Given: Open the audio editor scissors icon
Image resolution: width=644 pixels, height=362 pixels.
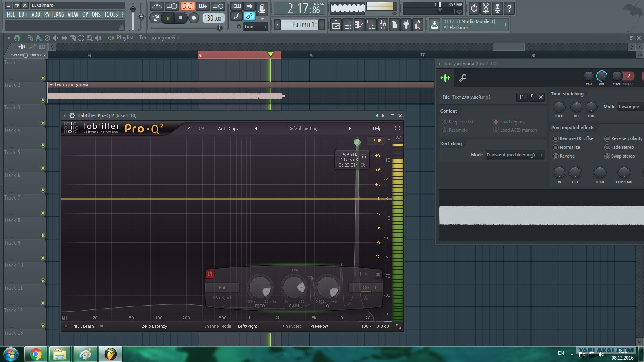Looking at the screenshot, I should pyautogui.click(x=486, y=8).
